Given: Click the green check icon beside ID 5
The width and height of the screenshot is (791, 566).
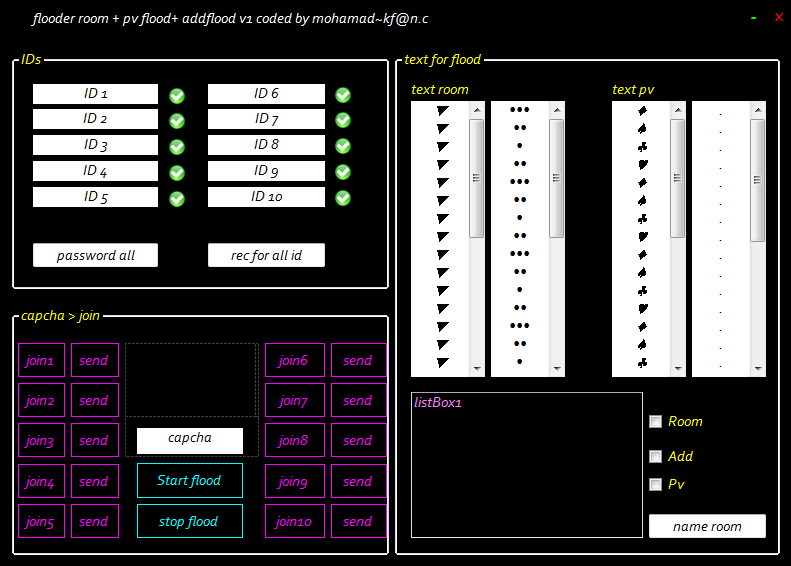Looking at the screenshot, I should tap(177, 199).
